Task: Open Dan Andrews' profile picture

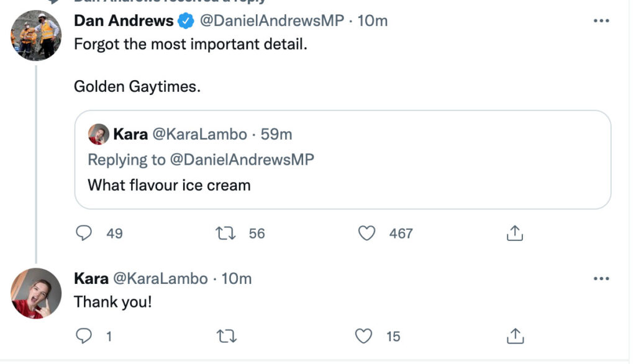Action: [36, 35]
